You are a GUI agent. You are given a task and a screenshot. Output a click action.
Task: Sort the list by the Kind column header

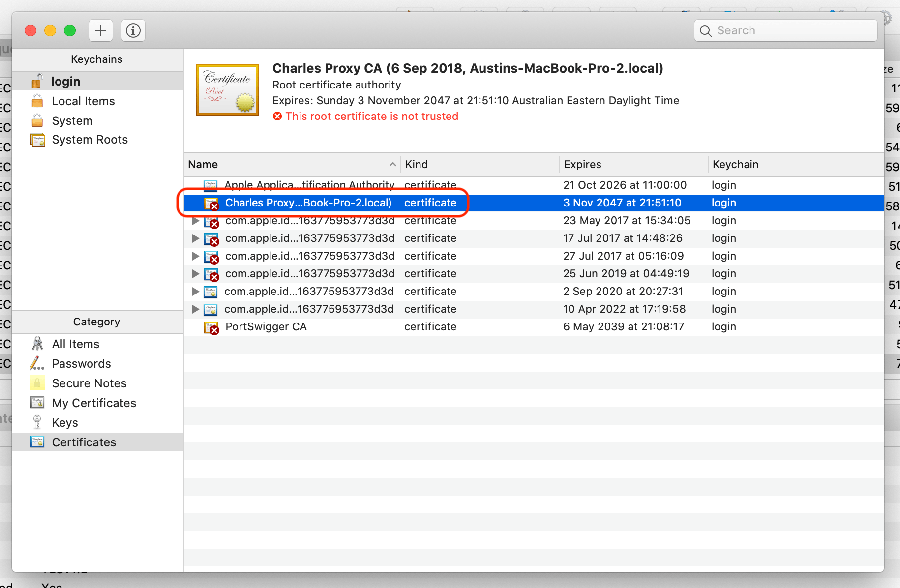(x=480, y=165)
